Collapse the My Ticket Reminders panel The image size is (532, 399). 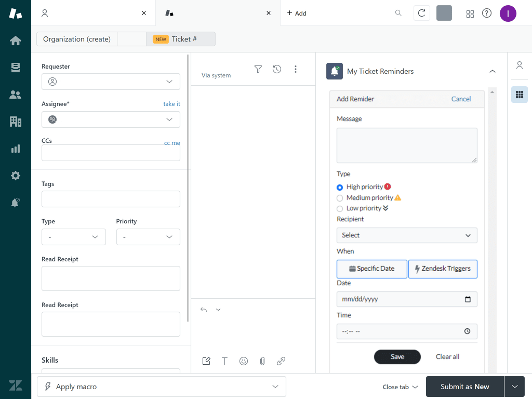click(493, 71)
